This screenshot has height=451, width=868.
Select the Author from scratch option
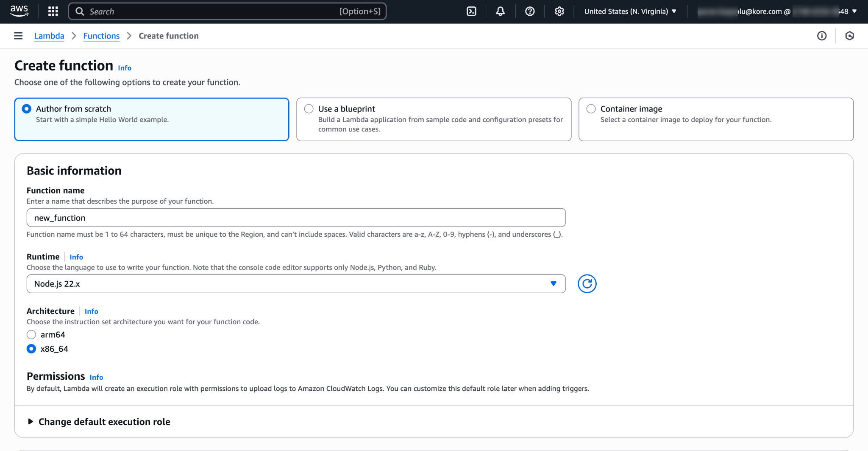[27, 109]
